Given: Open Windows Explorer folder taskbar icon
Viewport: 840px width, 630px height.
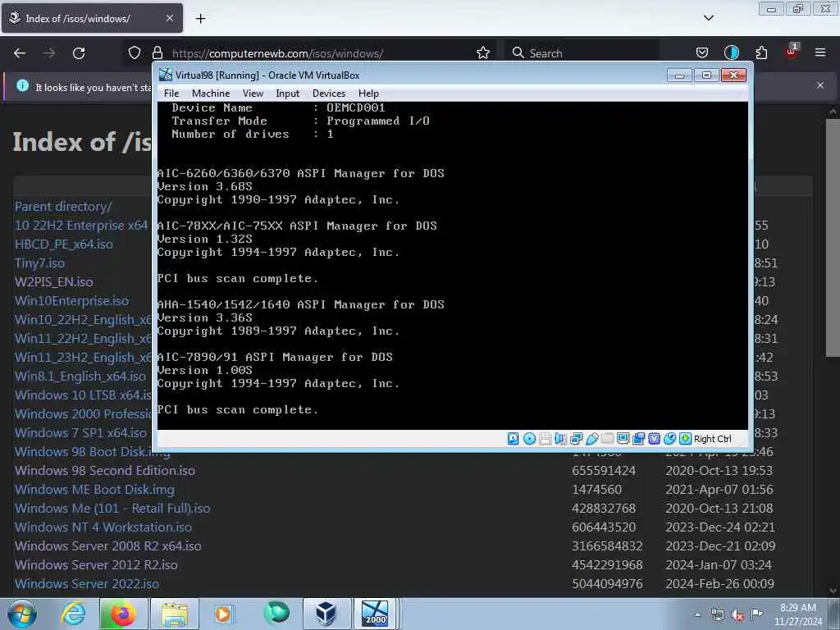Looking at the screenshot, I should pos(175,614).
